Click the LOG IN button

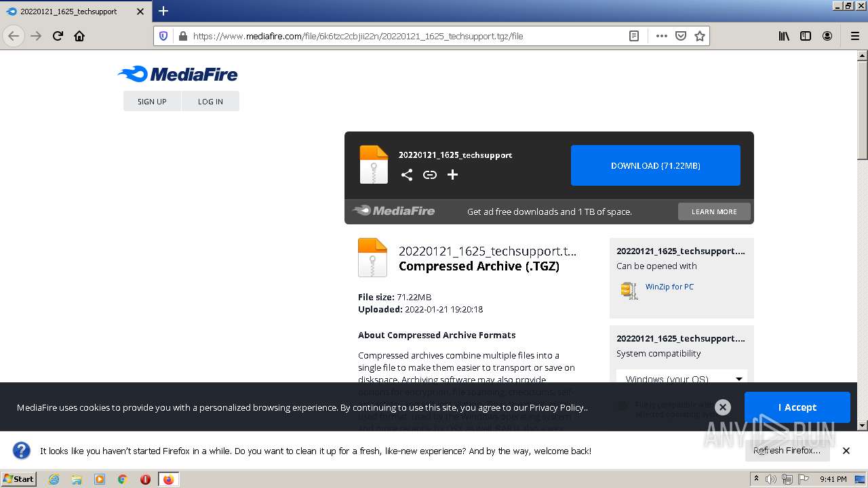(x=210, y=101)
